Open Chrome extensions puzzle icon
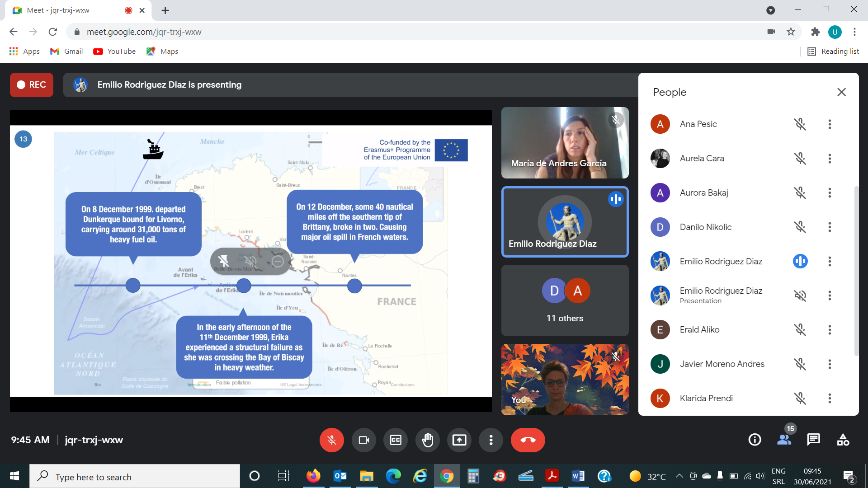Screen dimensions: 868x488 tap(815, 32)
